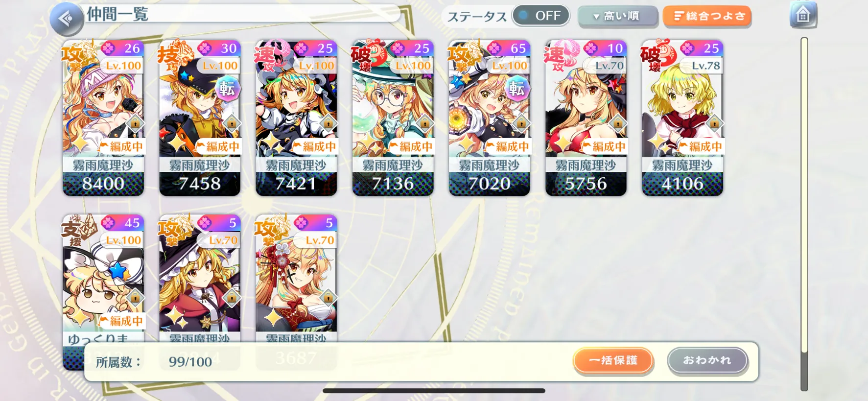Select the 7421 power Marisa card
Screen dimensions: 868x401
click(296, 118)
